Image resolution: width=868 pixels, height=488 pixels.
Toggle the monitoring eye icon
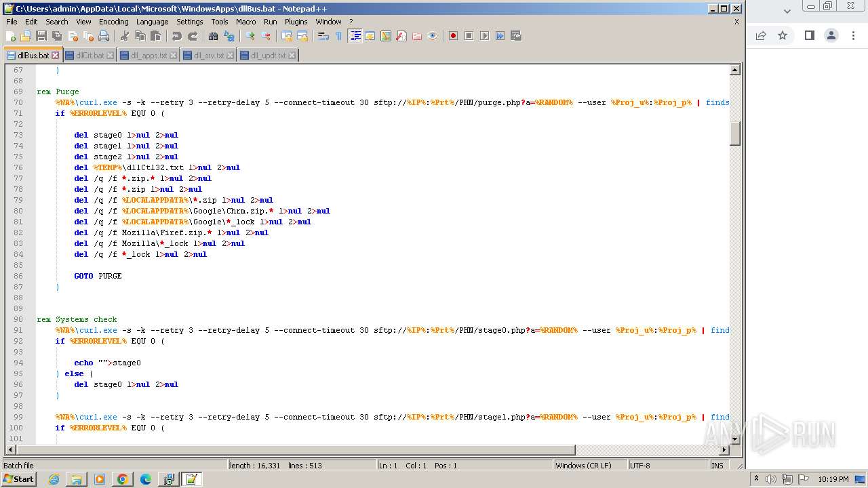point(433,36)
